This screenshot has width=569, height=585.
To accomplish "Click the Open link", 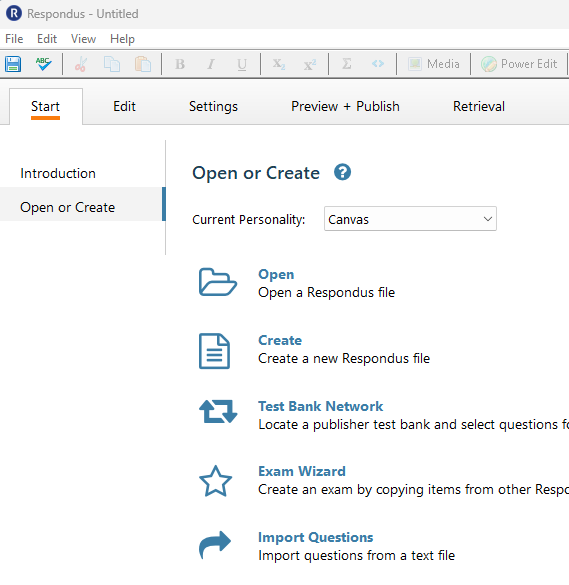I will pos(276,274).
